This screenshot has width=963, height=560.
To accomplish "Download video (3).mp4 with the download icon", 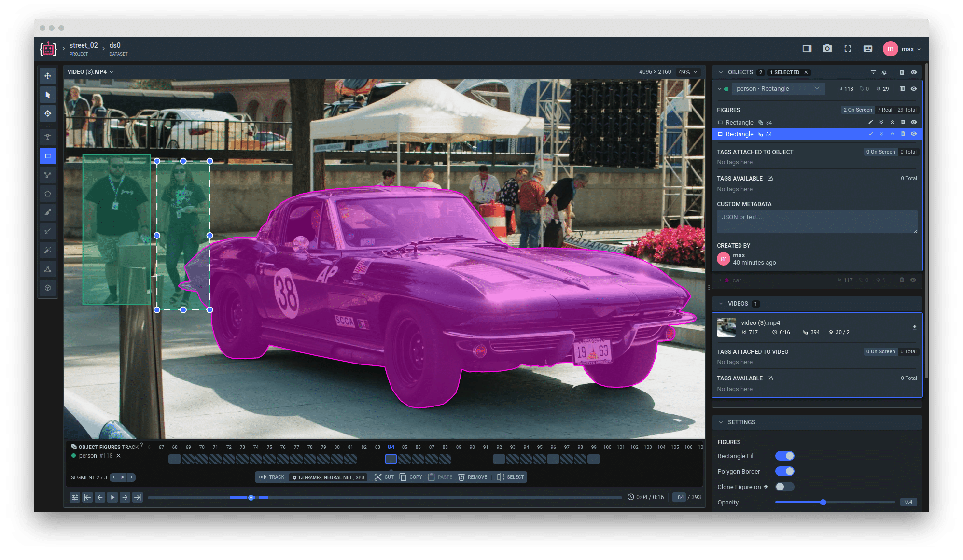I will click(914, 327).
